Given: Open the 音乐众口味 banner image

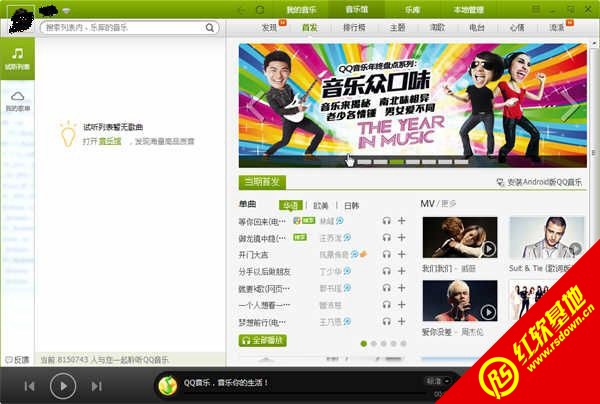Looking at the screenshot, I should point(412,105).
